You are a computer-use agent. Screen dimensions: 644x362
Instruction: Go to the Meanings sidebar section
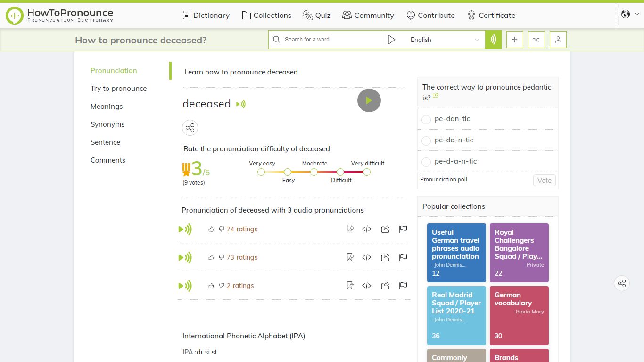107,107
